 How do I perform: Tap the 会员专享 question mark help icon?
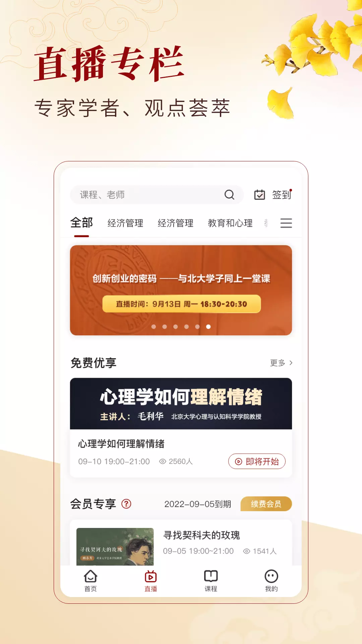click(126, 504)
